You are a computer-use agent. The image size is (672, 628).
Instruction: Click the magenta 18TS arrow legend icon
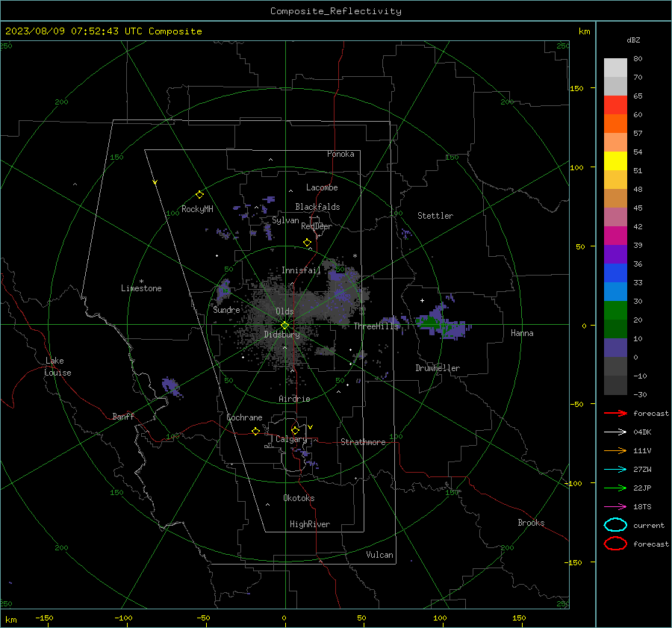pyautogui.click(x=615, y=507)
